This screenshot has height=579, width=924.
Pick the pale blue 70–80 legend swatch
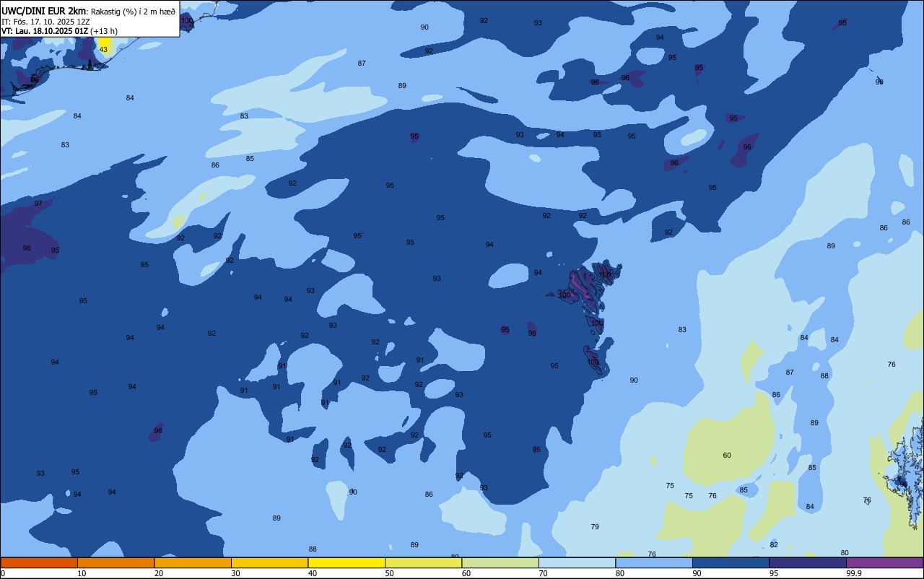click(x=577, y=562)
